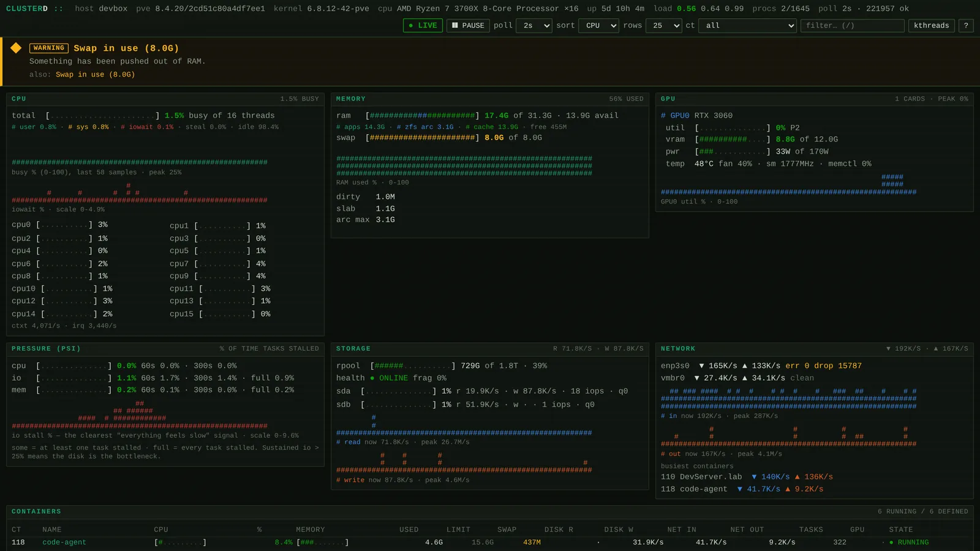Open the code-agent container name in table
The height and width of the screenshot is (551, 980).
[x=64, y=542]
